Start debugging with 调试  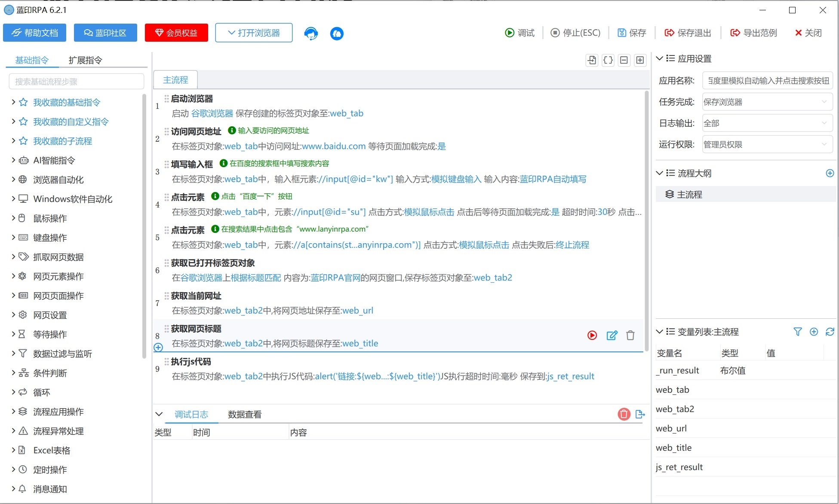[x=519, y=33]
